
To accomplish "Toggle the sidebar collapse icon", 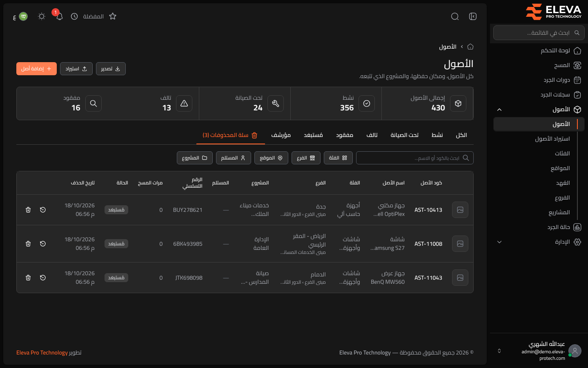I will 473,16.
